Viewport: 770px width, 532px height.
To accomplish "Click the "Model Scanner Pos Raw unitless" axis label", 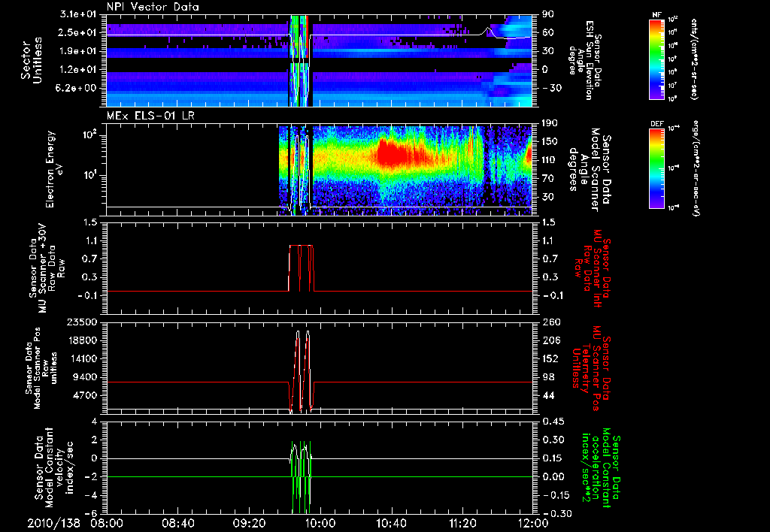I will [41, 368].
